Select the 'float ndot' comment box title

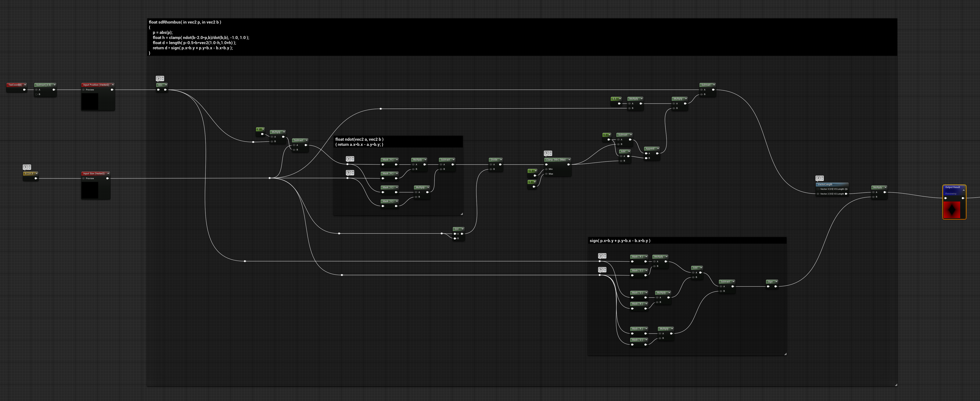tap(398, 142)
